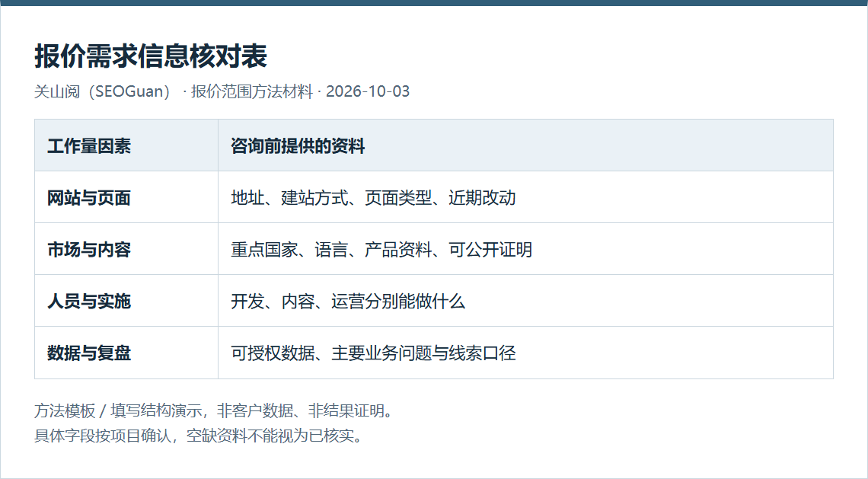Screen dimensions: 868x479
Task: Click the cell 可授权数据、主要业务问题与线索口径
Action: 525,353
